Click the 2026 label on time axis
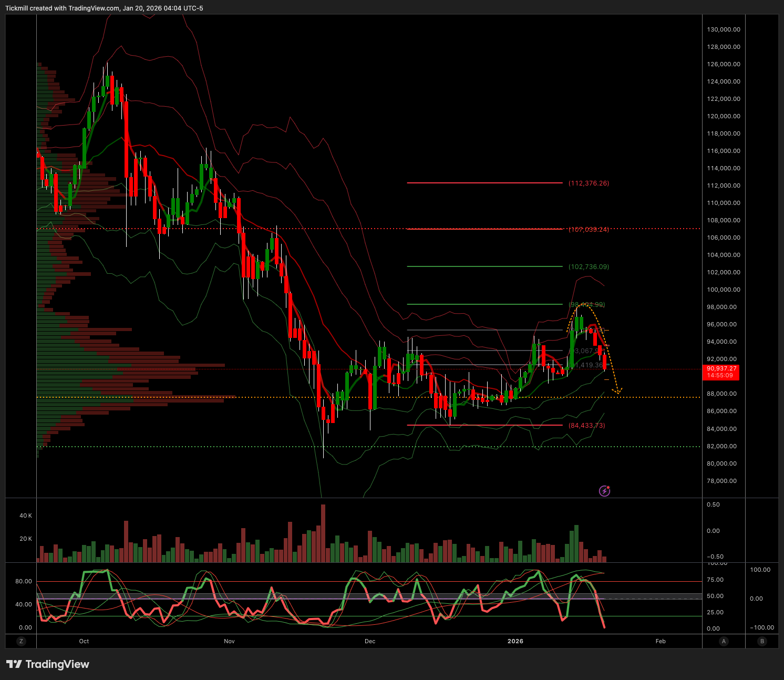The image size is (784, 680). coord(515,641)
